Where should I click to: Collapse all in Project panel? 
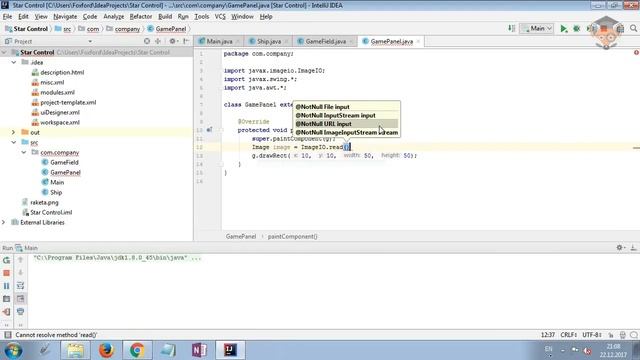click(x=158, y=41)
